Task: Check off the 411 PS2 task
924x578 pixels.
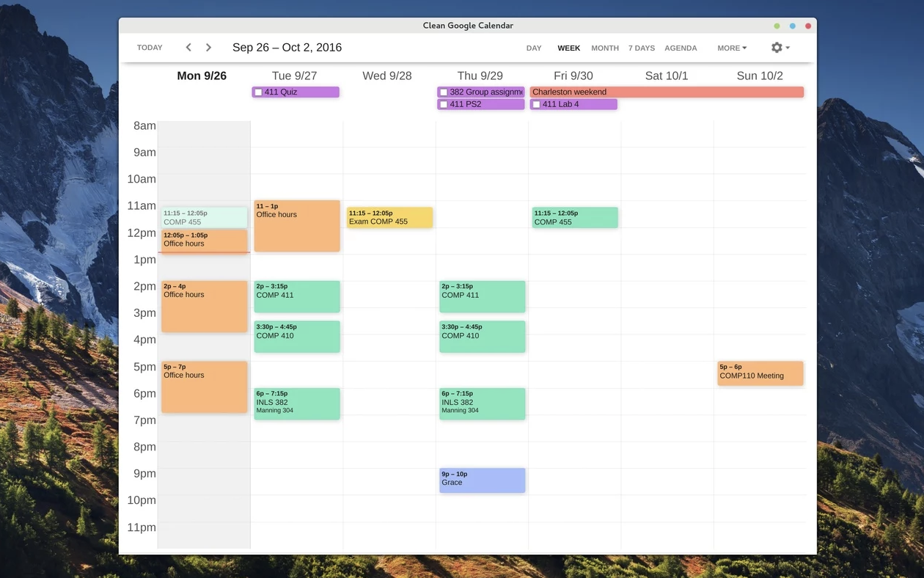Action: pos(444,104)
